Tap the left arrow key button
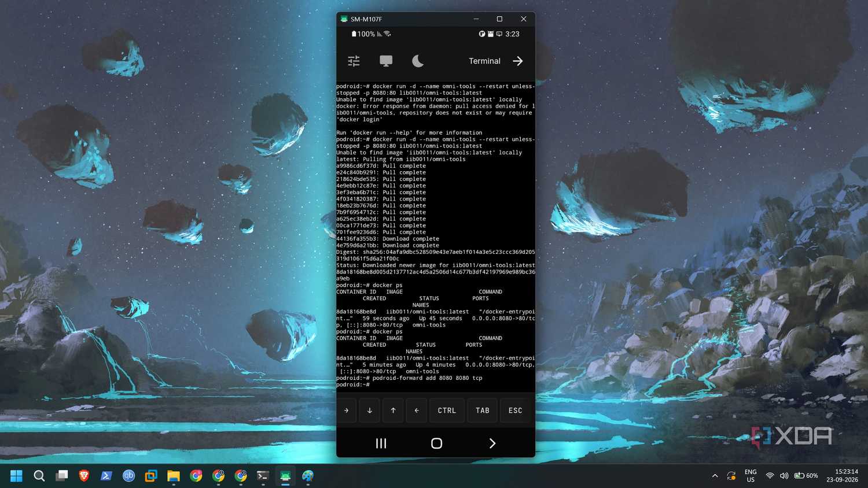868x488 pixels. (x=417, y=411)
